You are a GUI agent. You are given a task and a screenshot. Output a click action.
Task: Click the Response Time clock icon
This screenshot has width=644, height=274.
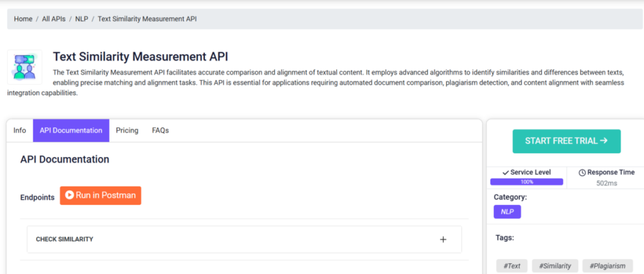[582, 173]
